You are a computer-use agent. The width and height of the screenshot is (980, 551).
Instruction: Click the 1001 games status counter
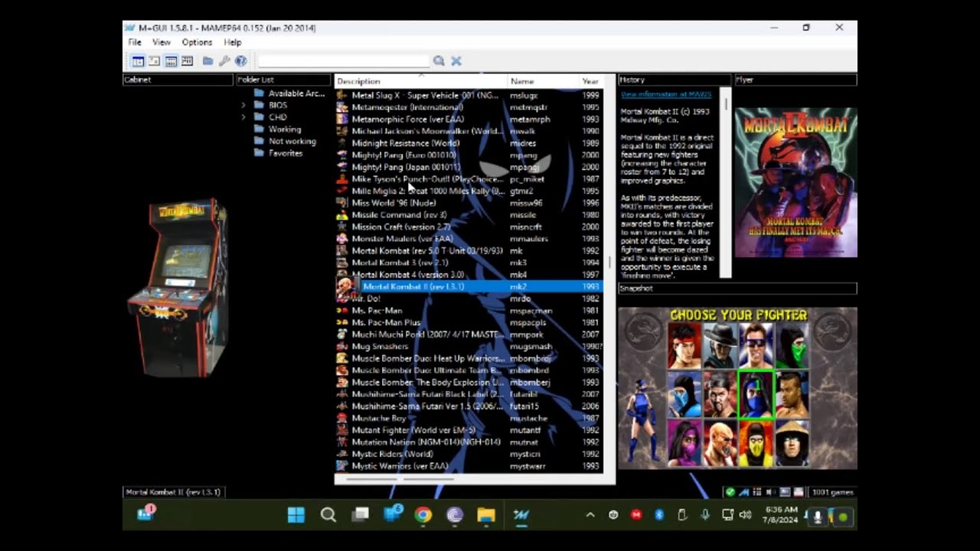[x=832, y=492]
